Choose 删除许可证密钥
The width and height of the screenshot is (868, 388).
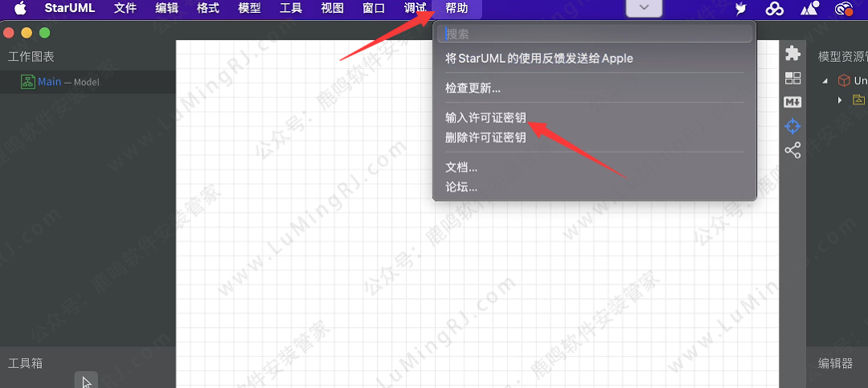485,137
